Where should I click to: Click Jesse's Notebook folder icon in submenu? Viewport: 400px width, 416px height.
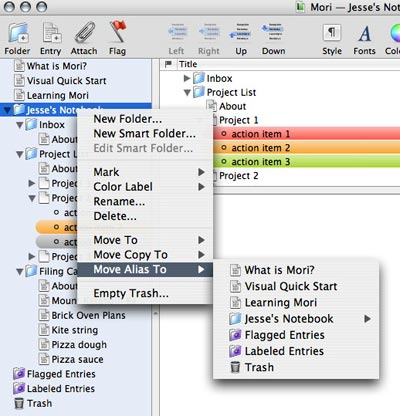(x=235, y=319)
